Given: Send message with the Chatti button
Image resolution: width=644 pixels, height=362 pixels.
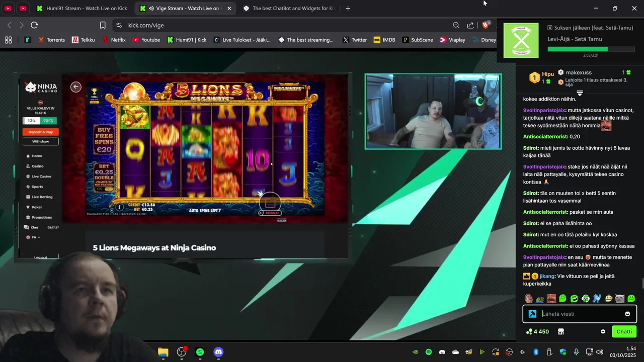Looking at the screenshot, I should [624, 331].
